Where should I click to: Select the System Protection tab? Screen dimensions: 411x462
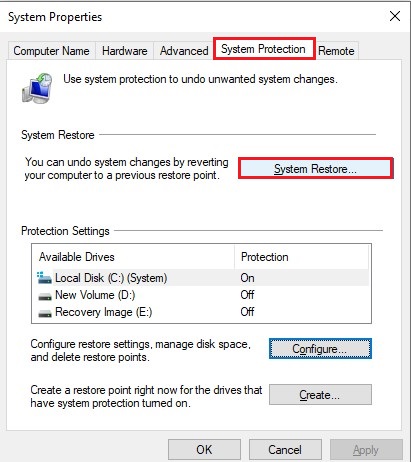(264, 49)
